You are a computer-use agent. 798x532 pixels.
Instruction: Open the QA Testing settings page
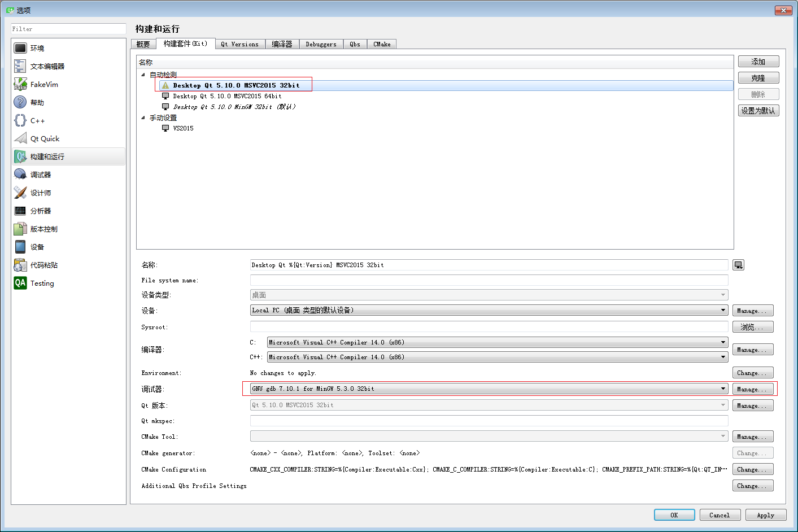coord(42,282)
